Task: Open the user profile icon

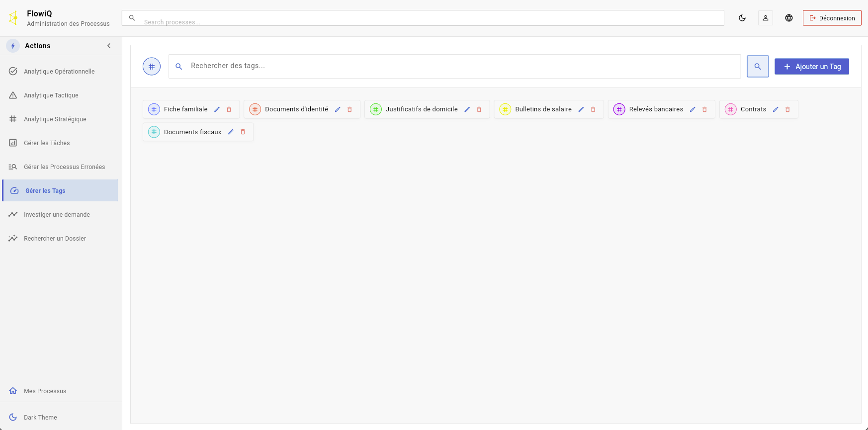Action: (x=766, y=18)
